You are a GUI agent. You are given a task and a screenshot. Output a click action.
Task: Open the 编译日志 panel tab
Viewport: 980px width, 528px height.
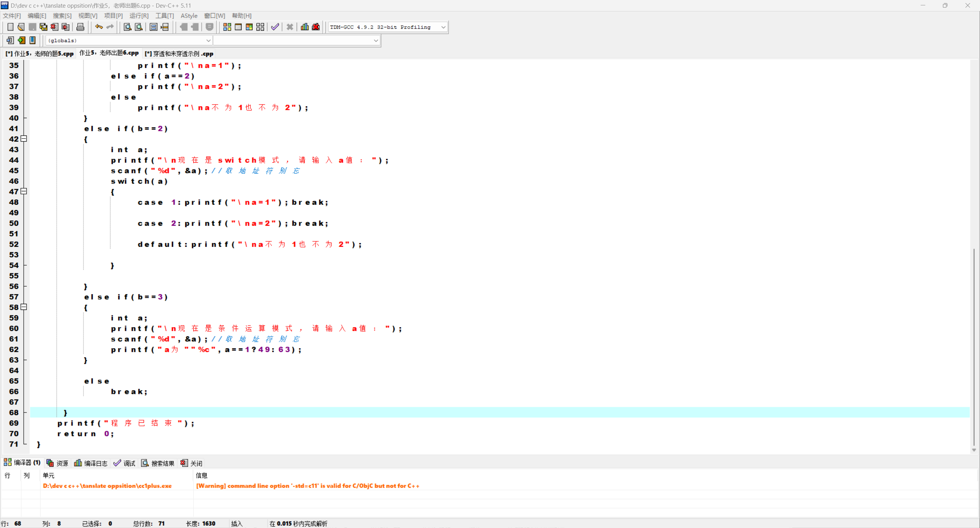(91, 463)
